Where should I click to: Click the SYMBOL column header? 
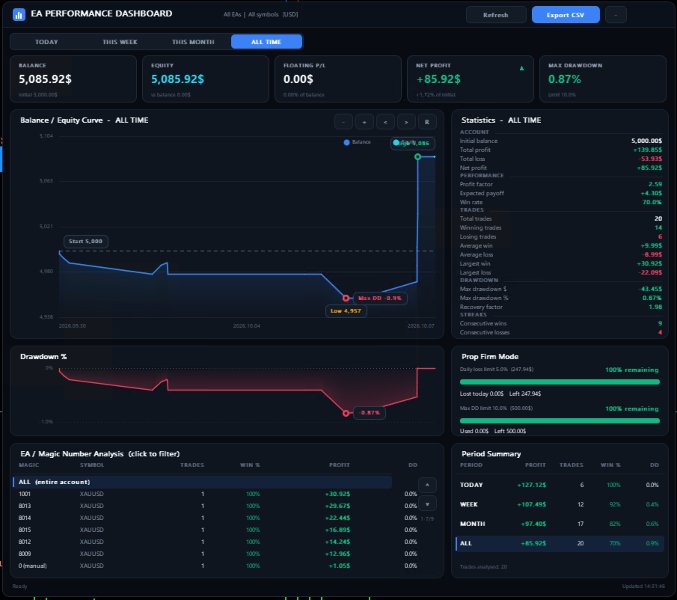coord(92,465)
